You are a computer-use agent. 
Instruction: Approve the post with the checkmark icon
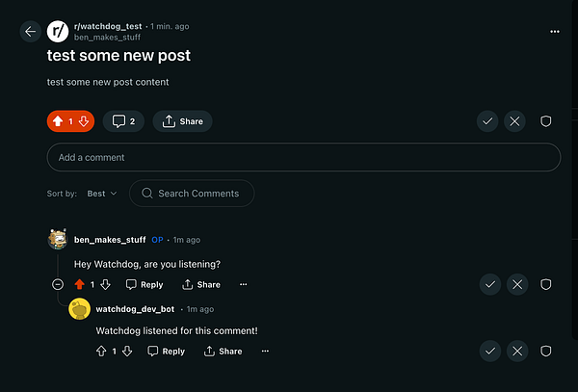pyautogui.click(x=487, y=121)
